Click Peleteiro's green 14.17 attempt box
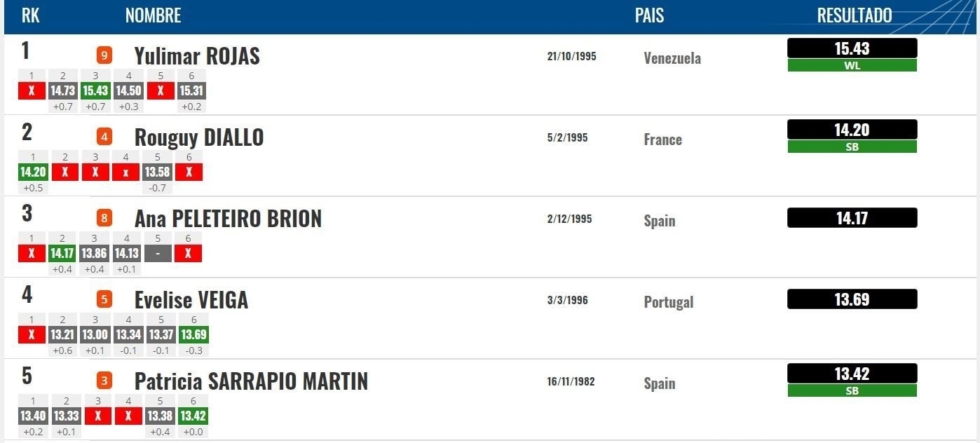This screenshot has height=443, width=980. click(62, 253)
